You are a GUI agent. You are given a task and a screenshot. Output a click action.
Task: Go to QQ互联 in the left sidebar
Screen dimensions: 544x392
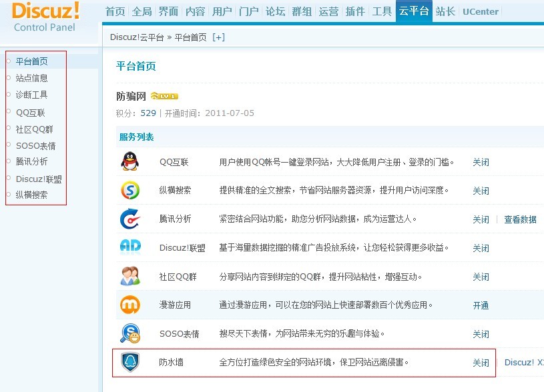[31, 113]
